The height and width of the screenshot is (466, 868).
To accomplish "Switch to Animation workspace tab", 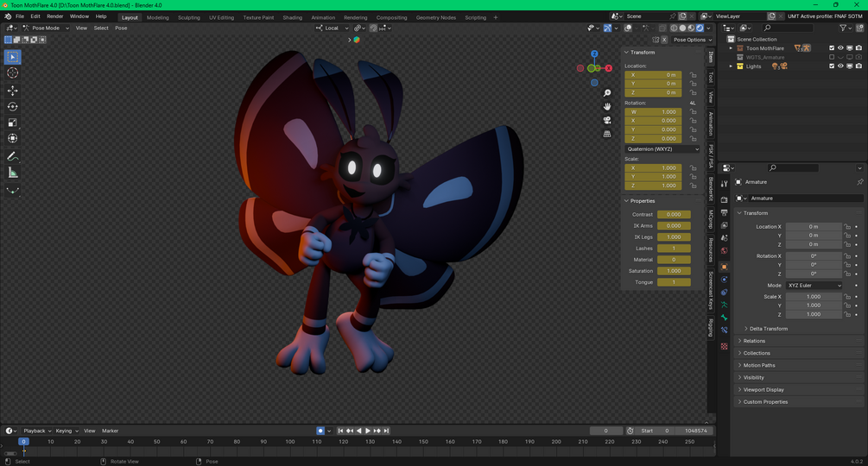I will click(x=323, y=17).
